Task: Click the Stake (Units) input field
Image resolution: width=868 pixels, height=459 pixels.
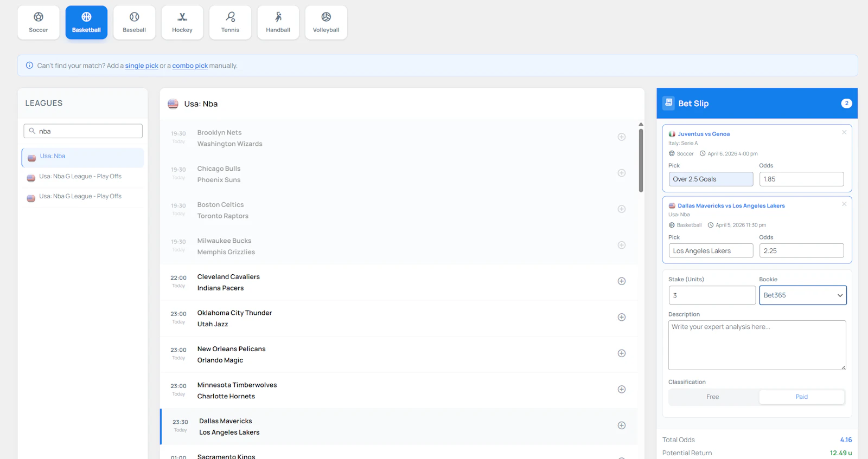Action: (x=712, y=295)
